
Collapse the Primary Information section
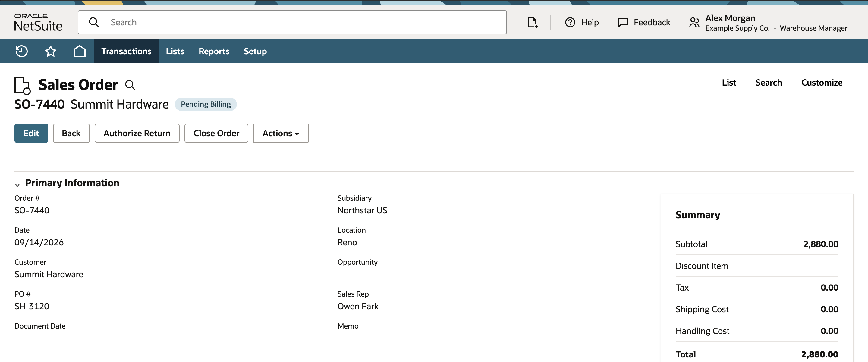coord(17,185)
